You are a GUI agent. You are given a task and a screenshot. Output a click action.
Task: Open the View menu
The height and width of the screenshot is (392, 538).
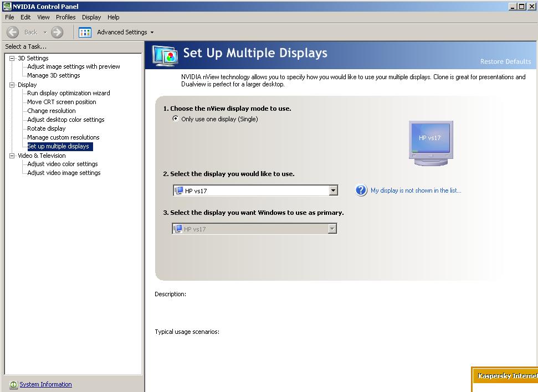click(43, 17)
